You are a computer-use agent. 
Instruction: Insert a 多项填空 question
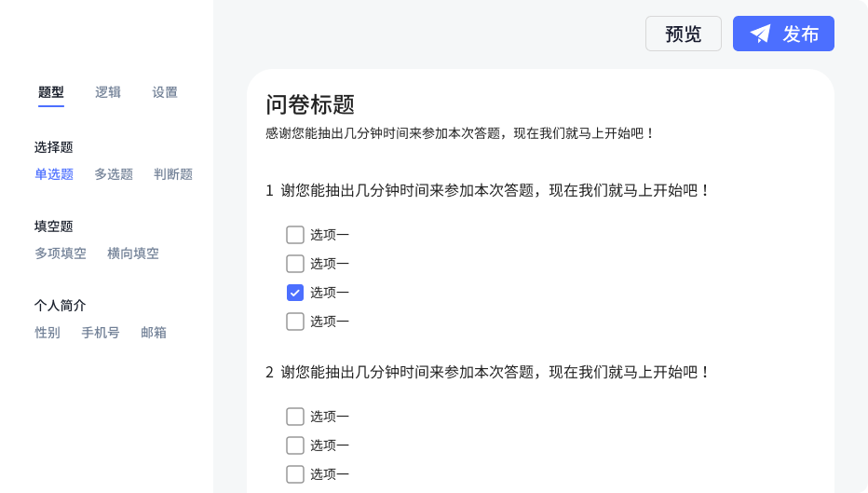coord(61,253)
